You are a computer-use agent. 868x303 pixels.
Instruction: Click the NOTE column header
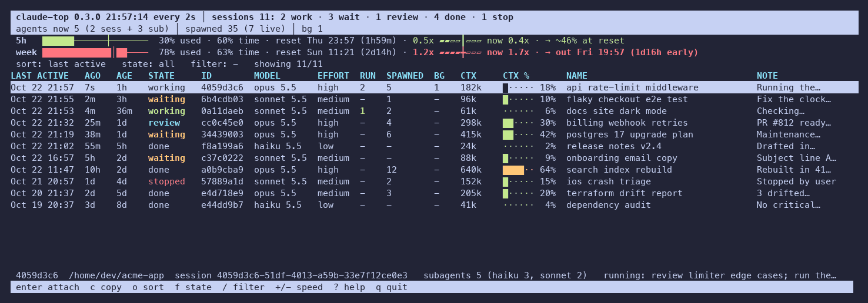[767, 76]
